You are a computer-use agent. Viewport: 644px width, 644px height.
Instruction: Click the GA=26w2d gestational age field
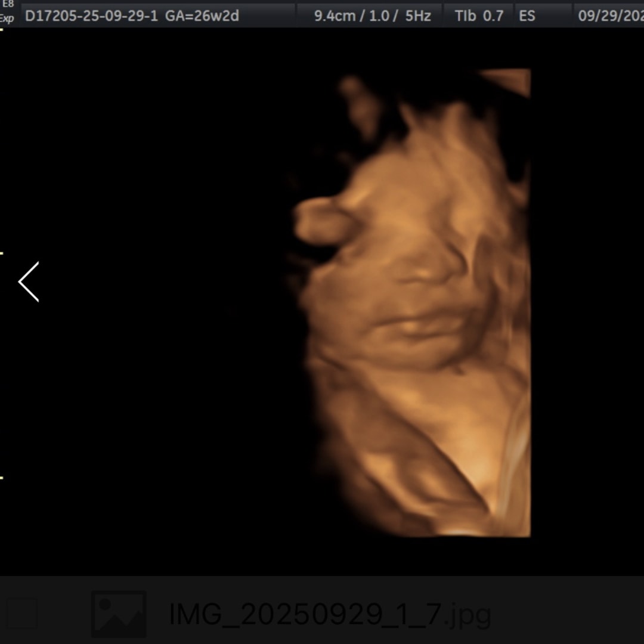pyautogui.click(x=202, y=16)
